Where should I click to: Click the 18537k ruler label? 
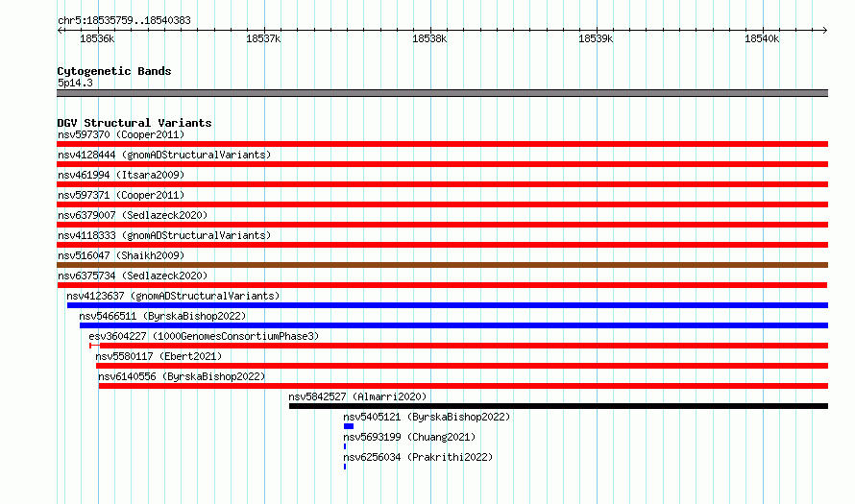coord(263,38)
